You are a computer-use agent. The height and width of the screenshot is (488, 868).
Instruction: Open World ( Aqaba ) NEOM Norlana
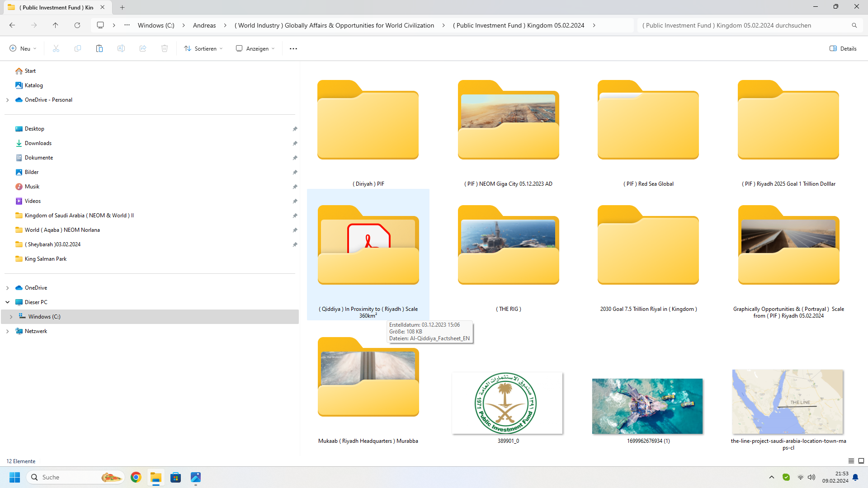coord(62,230)
